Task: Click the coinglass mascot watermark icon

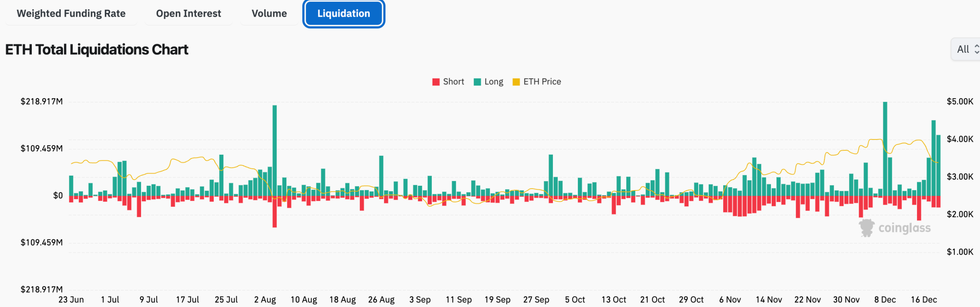Action: pyautogui.click(x=866, y=228)
